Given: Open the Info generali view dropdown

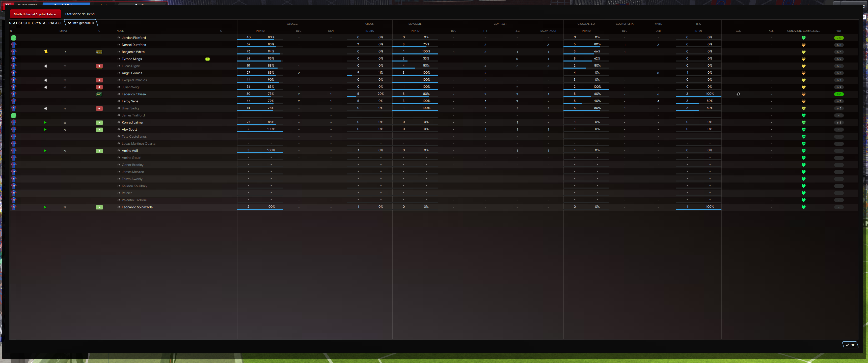Looking at the screenshot, I should 81,23.
